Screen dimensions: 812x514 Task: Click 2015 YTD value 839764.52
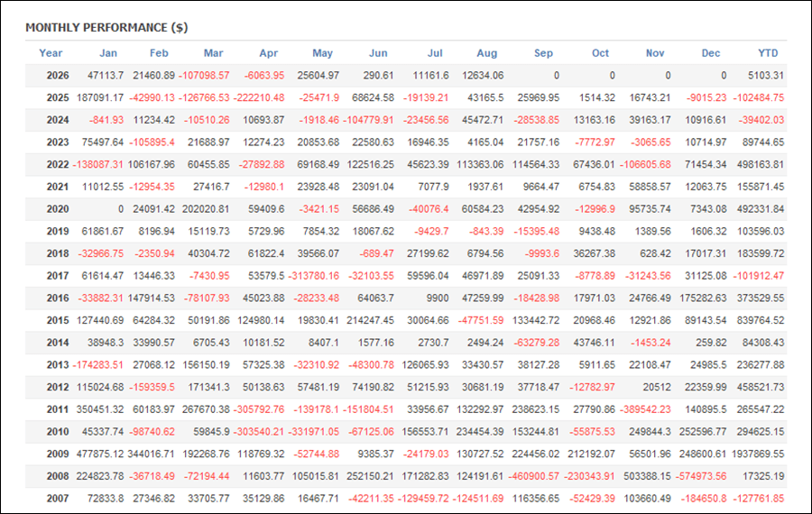(x=761, y=320)
